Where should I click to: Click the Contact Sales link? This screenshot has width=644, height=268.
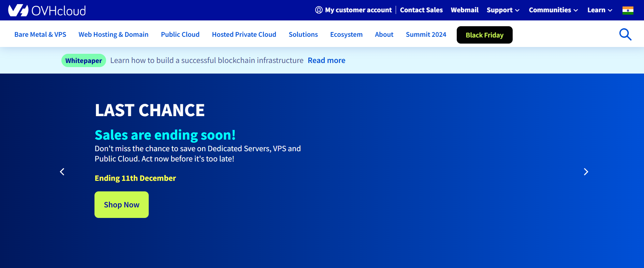(x=421, y=10)
